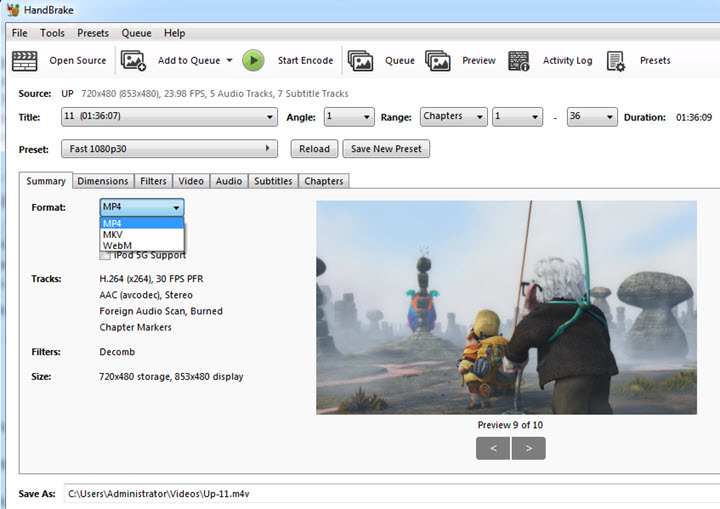
Task: Collapse the Format MP4 combo box
Action: click(141, 207)
